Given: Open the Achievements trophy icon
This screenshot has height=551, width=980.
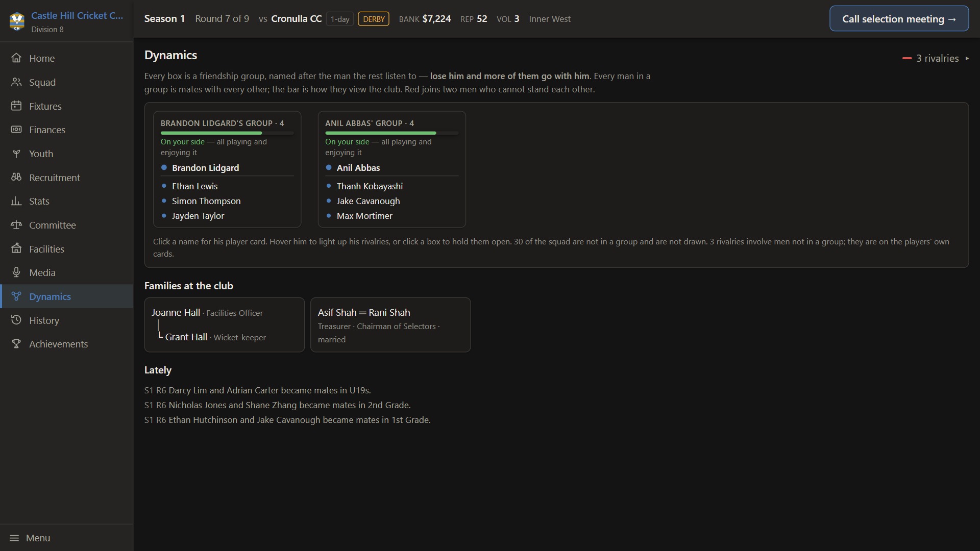Looking at the screenshot, I should [x=16, y=344].
